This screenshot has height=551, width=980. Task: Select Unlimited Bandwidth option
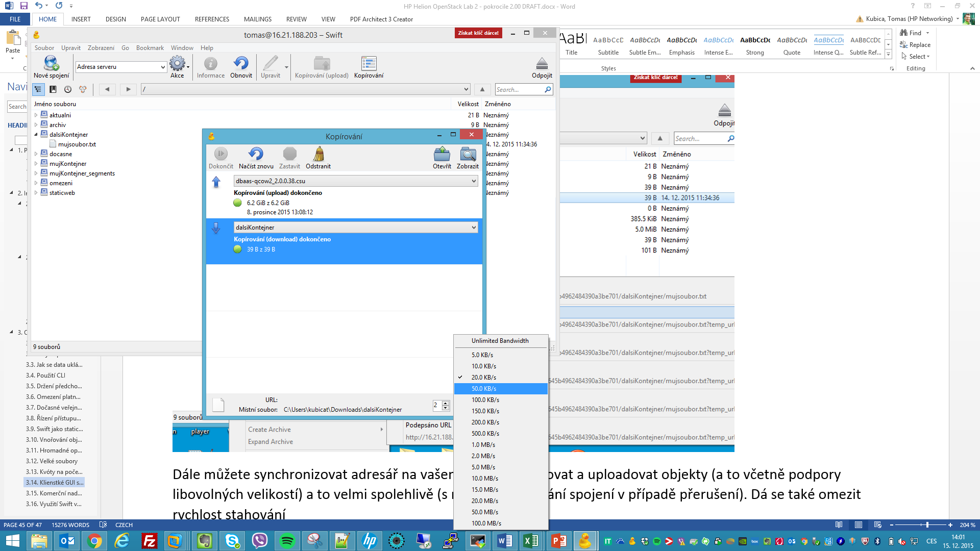(501, 341)
